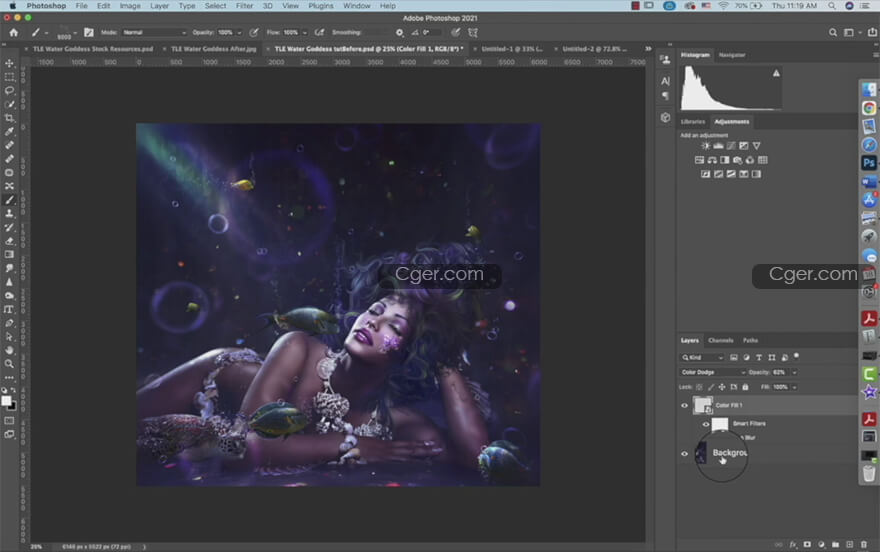Open the layer Opacity dropdown arrow
Image resolution: width=880 pixels, height=552 pixels.
tap(794, 372)
